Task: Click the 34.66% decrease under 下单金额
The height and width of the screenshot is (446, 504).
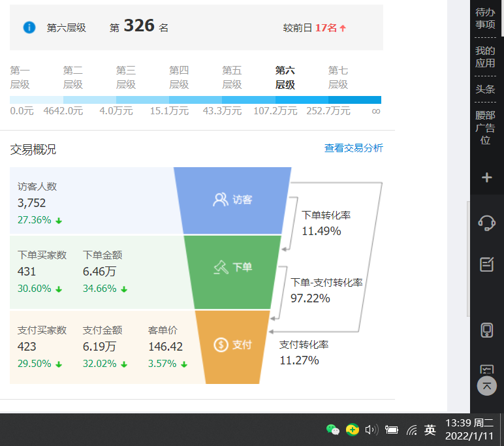Action: click(x=100, y=289)
